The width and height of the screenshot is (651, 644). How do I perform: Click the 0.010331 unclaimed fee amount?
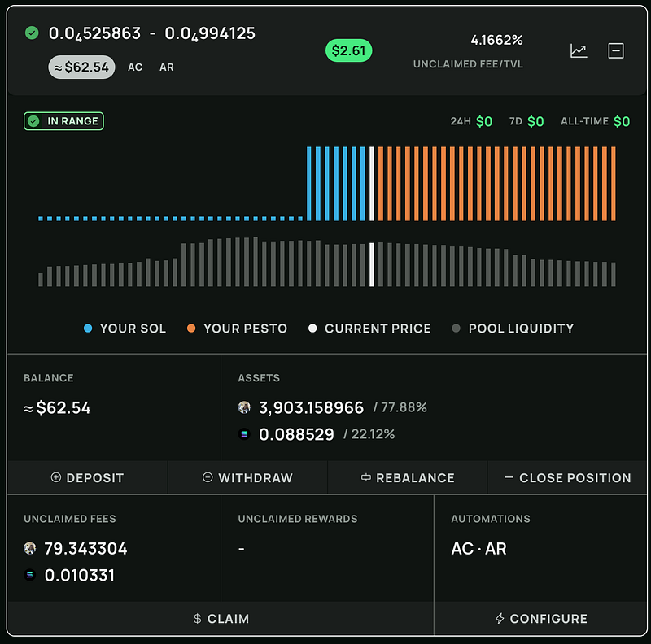[x=79, y=575]
